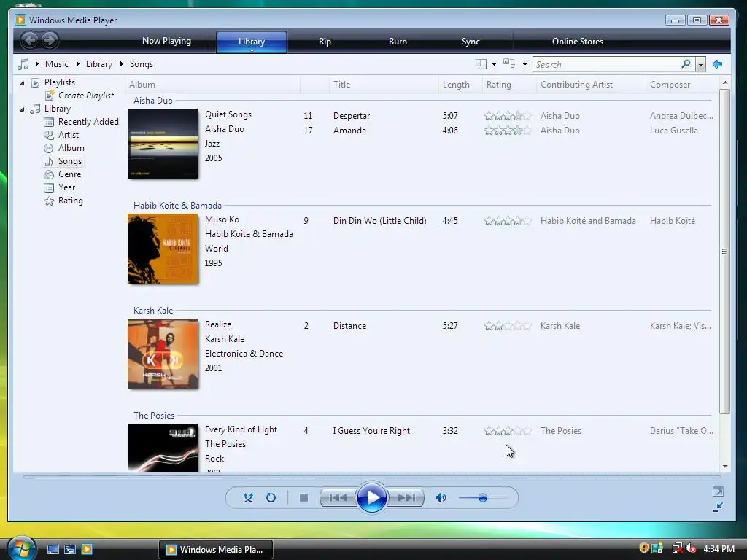747x560 pixels.
Task: Click the Realize album cover
Action: pos(163,354)
